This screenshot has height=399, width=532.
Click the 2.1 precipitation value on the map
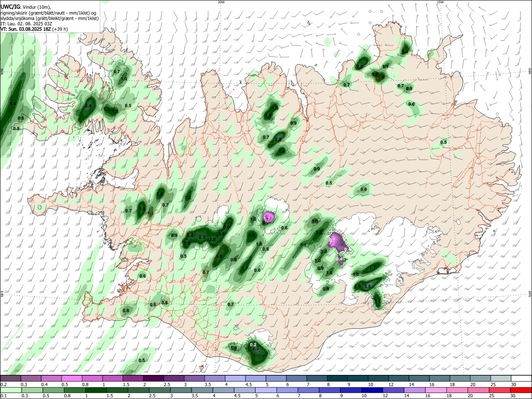(202, 237)
